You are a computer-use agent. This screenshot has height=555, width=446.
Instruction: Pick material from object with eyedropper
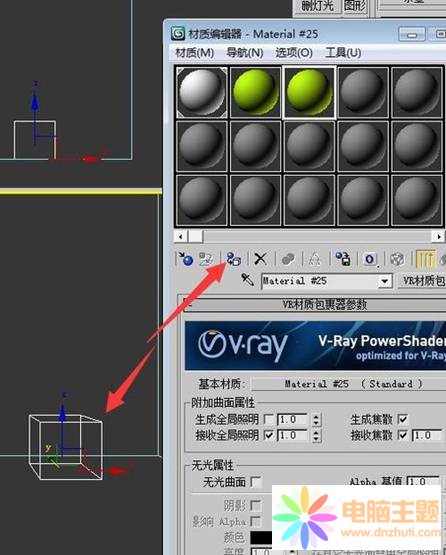click(x=247, y=280)
